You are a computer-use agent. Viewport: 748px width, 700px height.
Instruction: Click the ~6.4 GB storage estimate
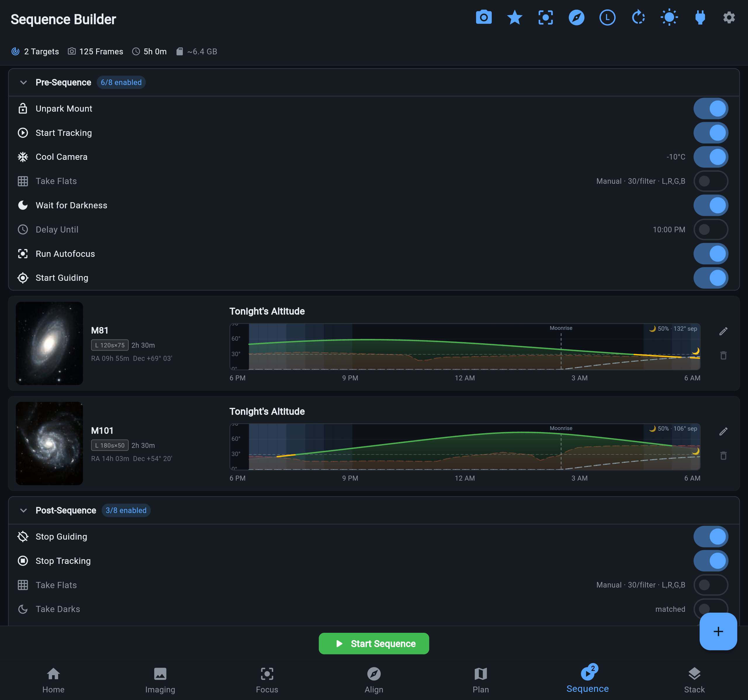(197, 51)
